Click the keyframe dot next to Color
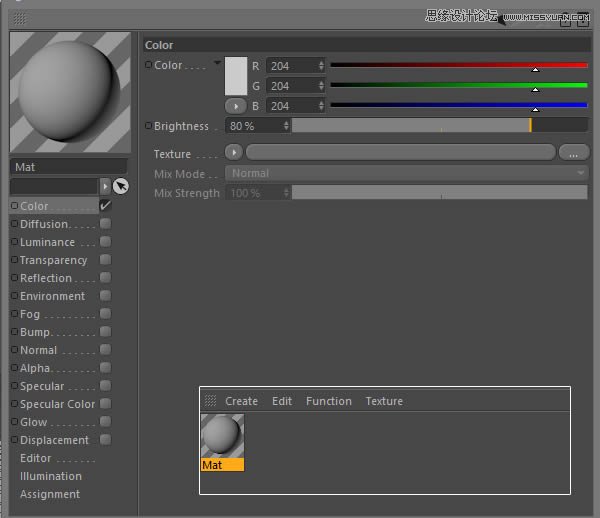Image resolution: width=600 pixels, height=518 pixels. 149,65
